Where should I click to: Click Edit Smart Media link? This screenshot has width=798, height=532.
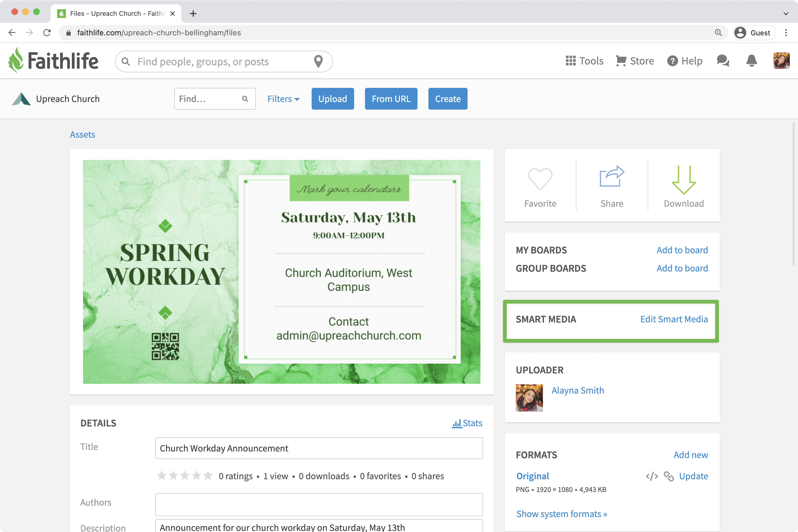tap(674, 319)
